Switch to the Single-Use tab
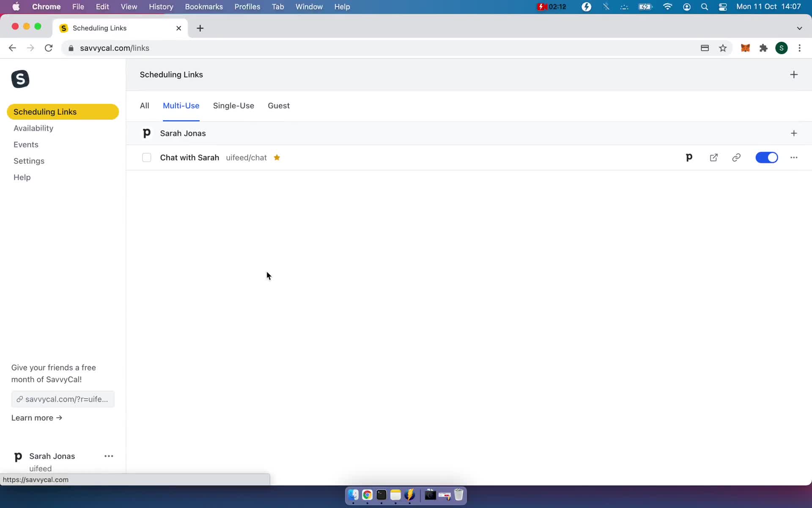 pyautogui.click(x=233, y=105)
